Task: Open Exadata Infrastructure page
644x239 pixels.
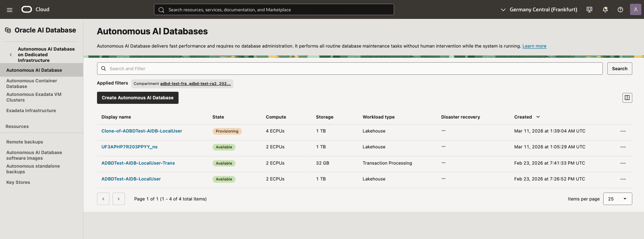Action: [31, 111]
